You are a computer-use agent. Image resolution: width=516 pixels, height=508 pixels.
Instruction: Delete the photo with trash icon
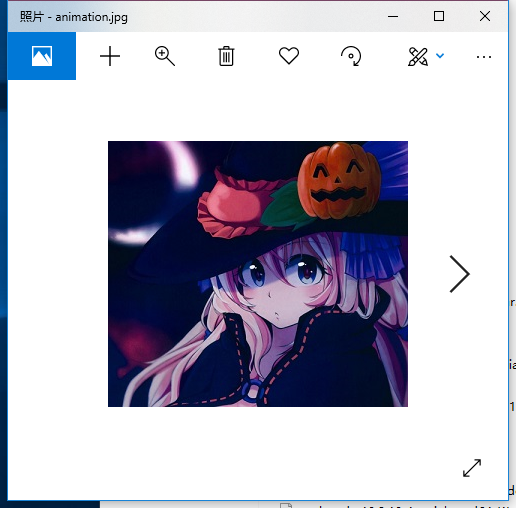[226, 56]
